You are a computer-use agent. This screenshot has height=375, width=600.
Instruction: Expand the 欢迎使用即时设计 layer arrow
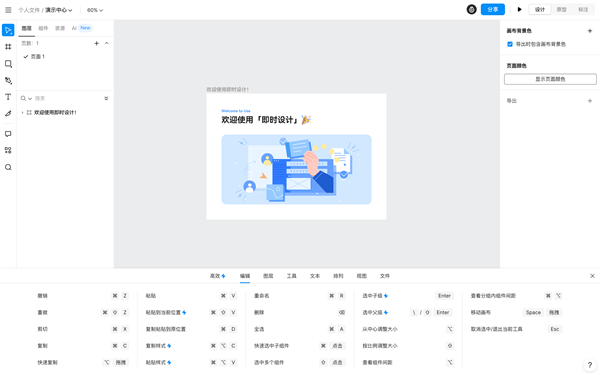coord(23,112)
